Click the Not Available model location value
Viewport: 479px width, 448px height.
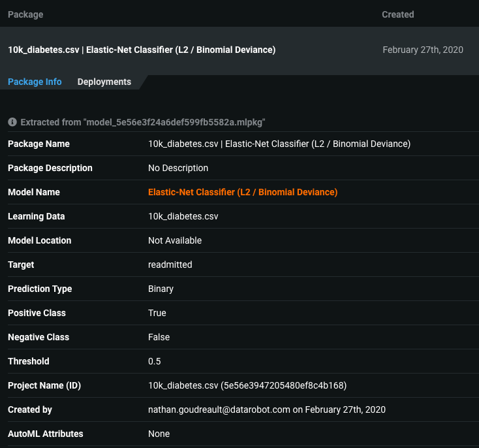click(x=175, y=240)
